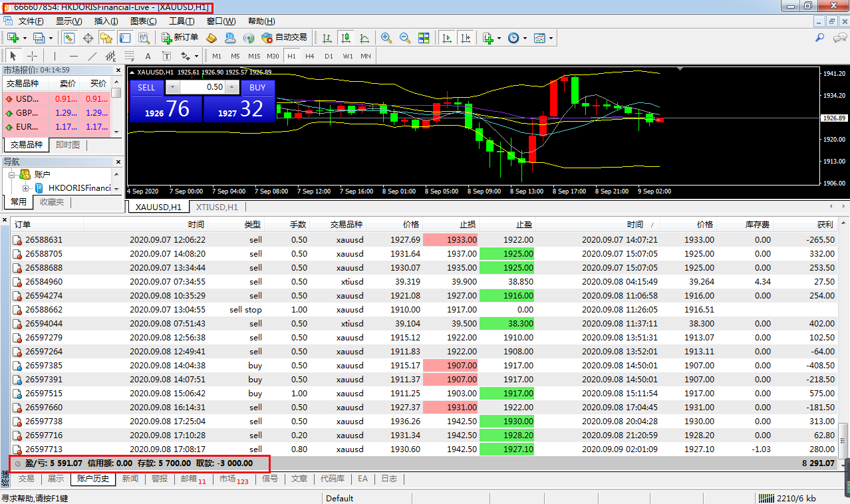Screen dimensions: 850x504
Task: Toggle the AutoTrading (自动交易) button
Action: click(x=284, y=38)
